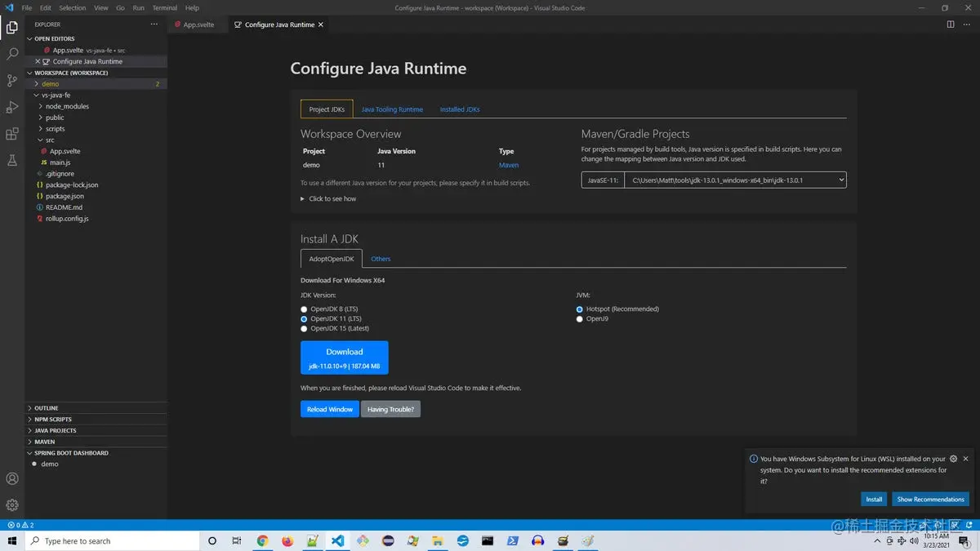Select OpenJDK 15 (Latest) option
Screen dimensions: 980x551
click(305, 329)
